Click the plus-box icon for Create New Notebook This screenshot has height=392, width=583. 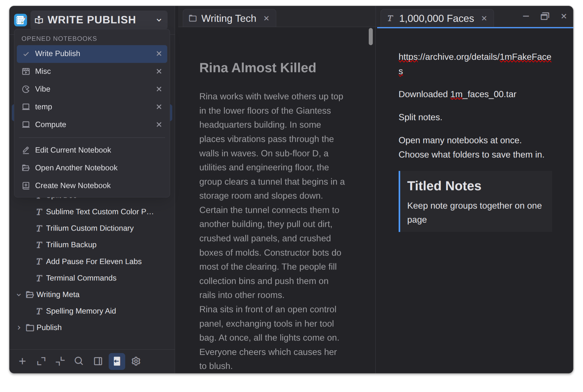pyautogui.click(x=26, y=186)
